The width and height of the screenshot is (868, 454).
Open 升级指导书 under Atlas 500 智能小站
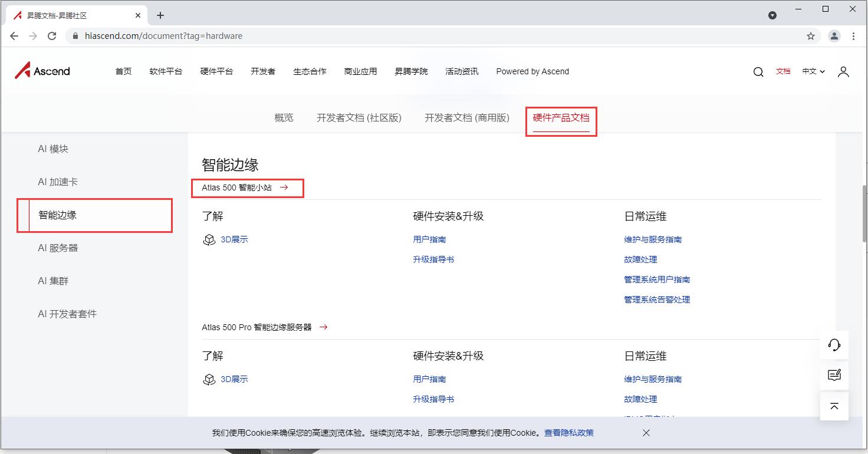[x=433, y=260]
